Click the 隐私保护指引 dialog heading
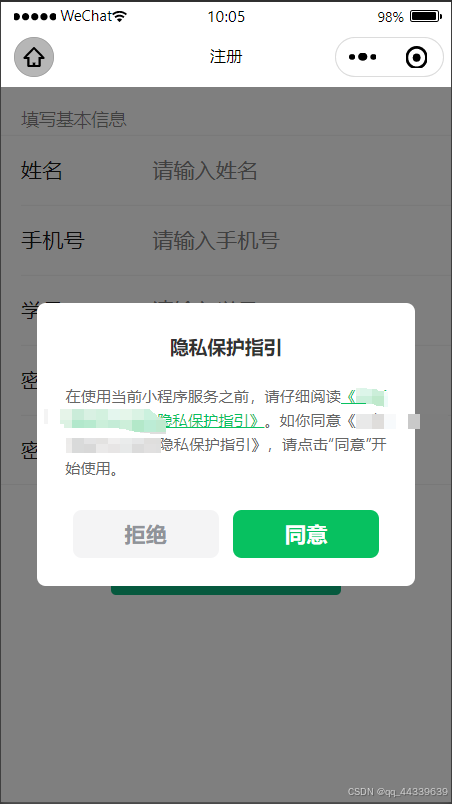The width and height of the screenshot is (452, 804). click(225, 348)
